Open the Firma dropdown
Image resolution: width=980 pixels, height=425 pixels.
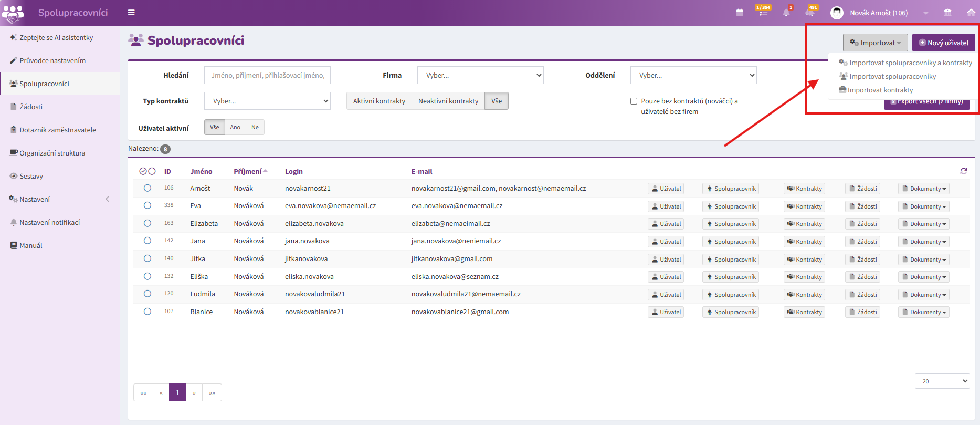tap(480, 75)
